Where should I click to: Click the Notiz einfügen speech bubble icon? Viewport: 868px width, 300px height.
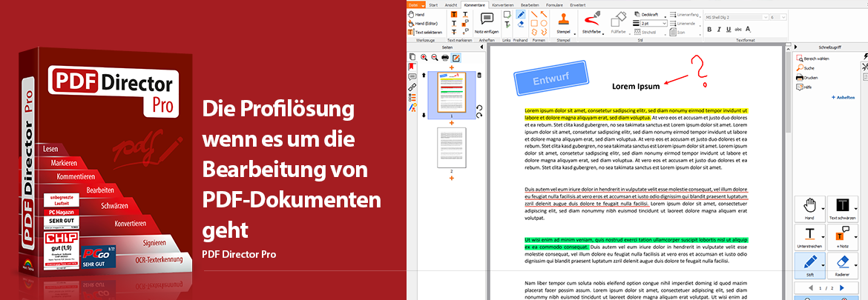coord(487,19)
